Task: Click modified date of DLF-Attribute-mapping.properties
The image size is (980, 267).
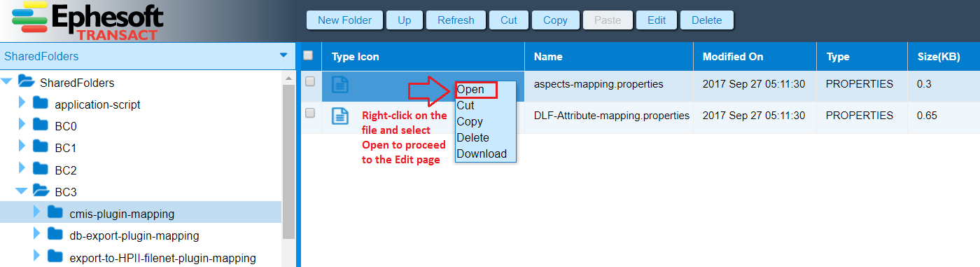Action: pyautogui.click(x=754, y=115)
